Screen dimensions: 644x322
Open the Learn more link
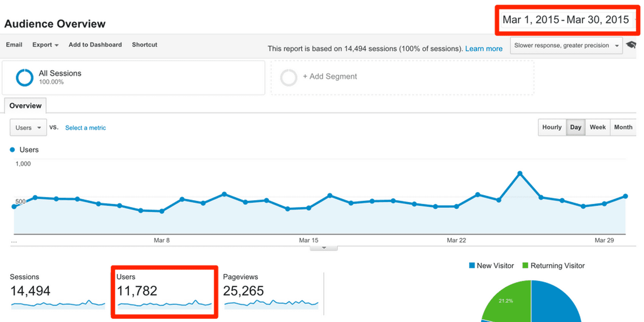pyautogui.click(x=484, y=49)
